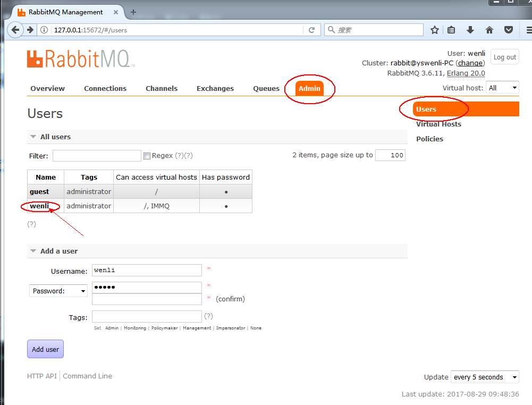This screenshot has height=405, width=532.
Task: Close the RabbitMQ Management tab
Action: point(116,12)
